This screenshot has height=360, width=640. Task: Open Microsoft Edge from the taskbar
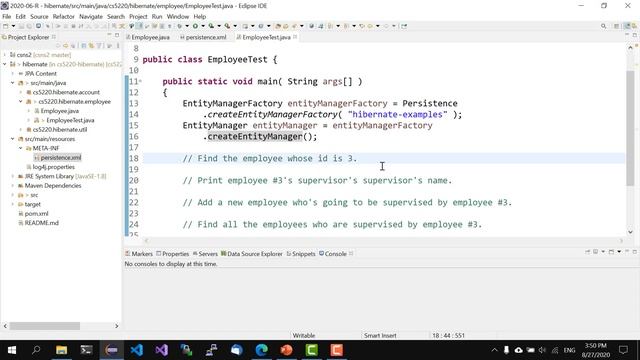(x=262, y=350)
